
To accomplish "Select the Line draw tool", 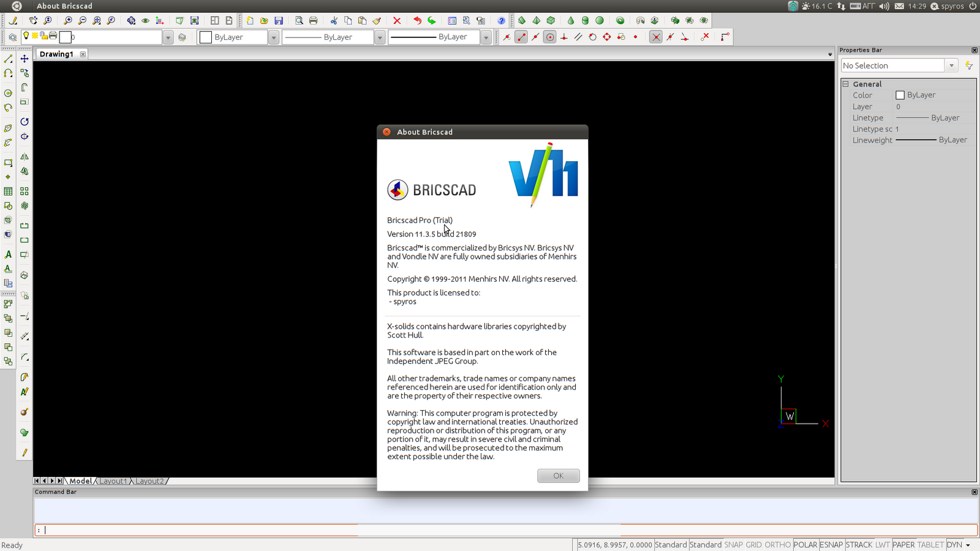I will click(x=8, y=59).
